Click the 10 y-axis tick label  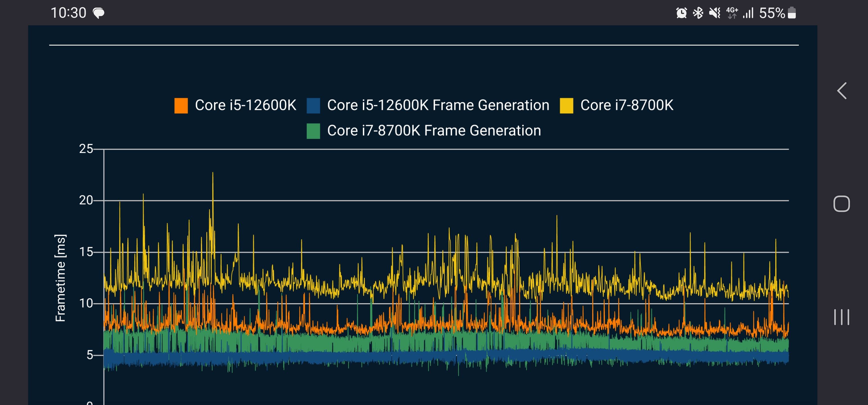coord(86,303)
